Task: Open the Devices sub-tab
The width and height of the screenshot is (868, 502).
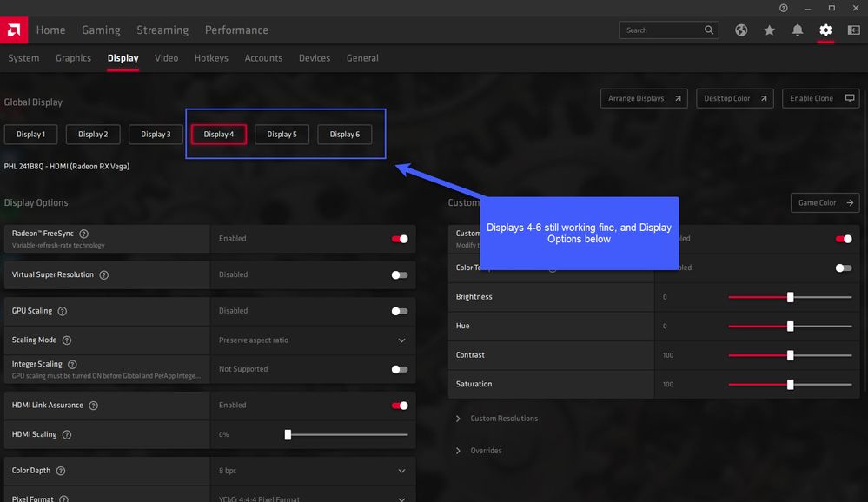Action: click(x=315, y=58)
